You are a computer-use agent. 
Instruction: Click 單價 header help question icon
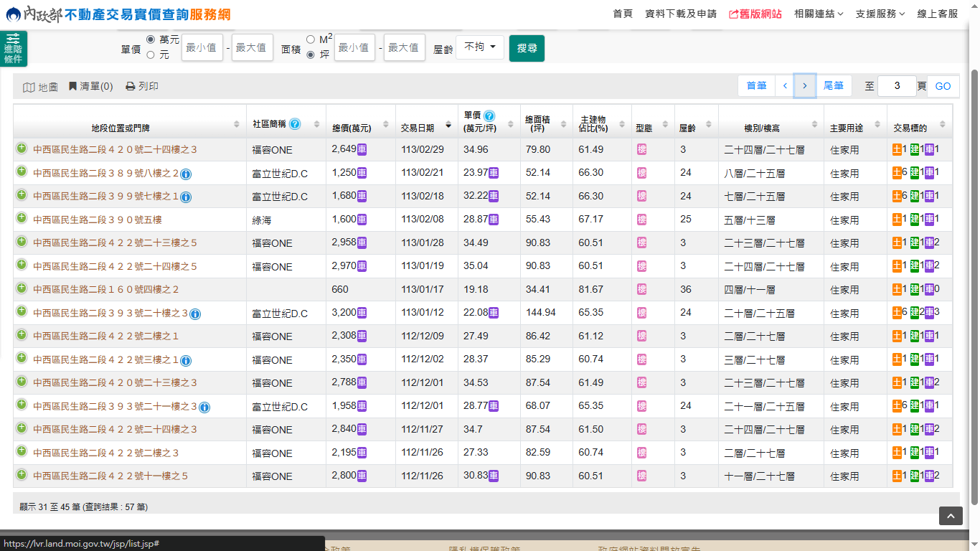coord(489,116)
